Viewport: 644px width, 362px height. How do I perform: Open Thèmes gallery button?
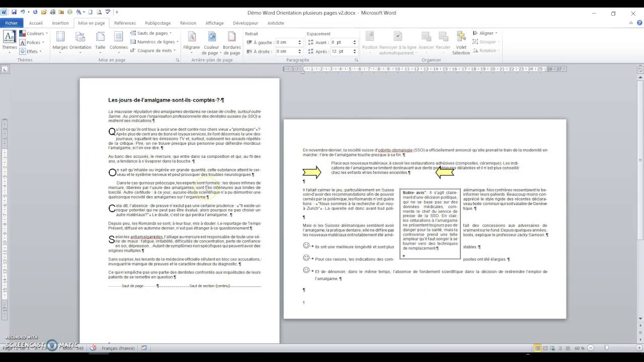(x=9, y=42)
